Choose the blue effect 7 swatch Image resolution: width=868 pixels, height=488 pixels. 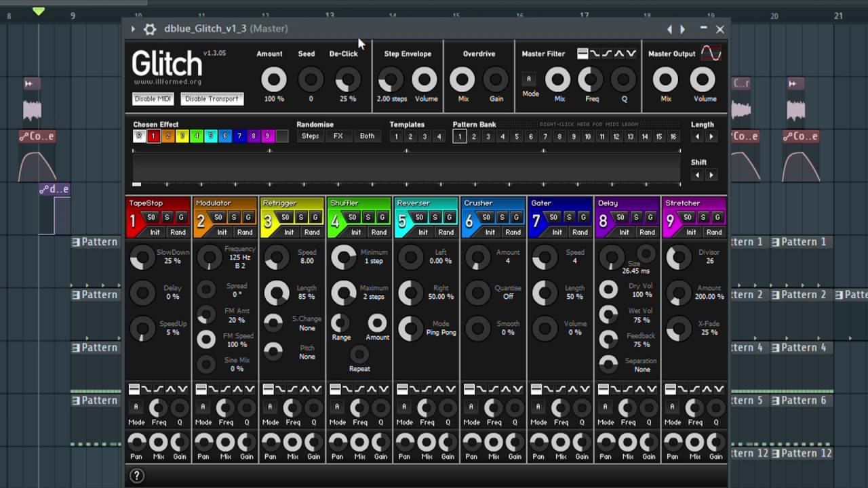tap(239, 136)
